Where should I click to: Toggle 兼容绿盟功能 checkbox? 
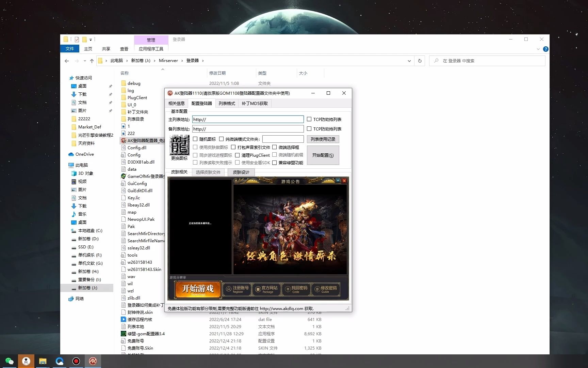[x=274, y=163]
